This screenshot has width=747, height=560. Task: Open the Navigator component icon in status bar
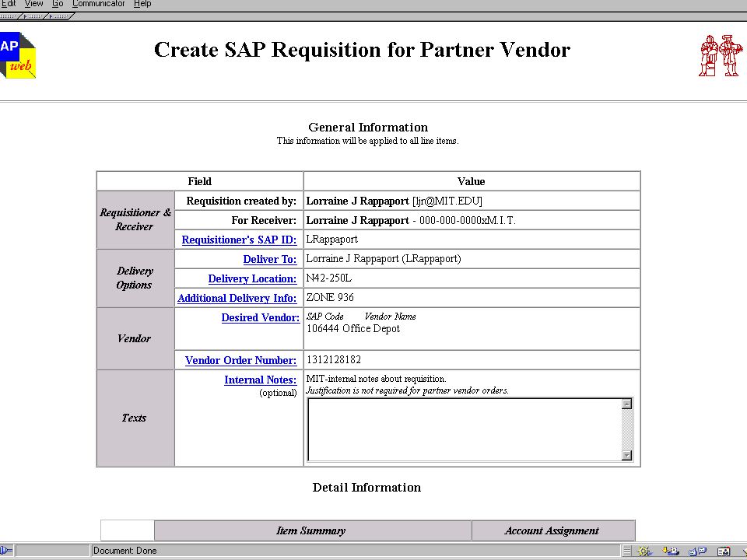[x=644, y=551]
